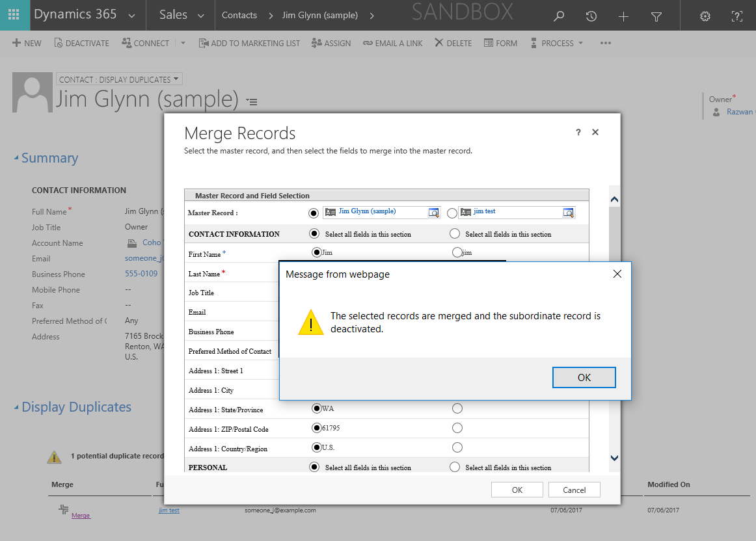Click the Merge column header in duplicates grid
This screenshot has width=756, height=541.
coord(62,484)
